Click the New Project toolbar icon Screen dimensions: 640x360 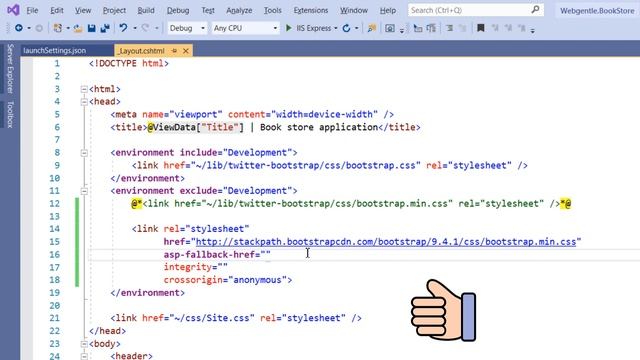click(58, 28)
